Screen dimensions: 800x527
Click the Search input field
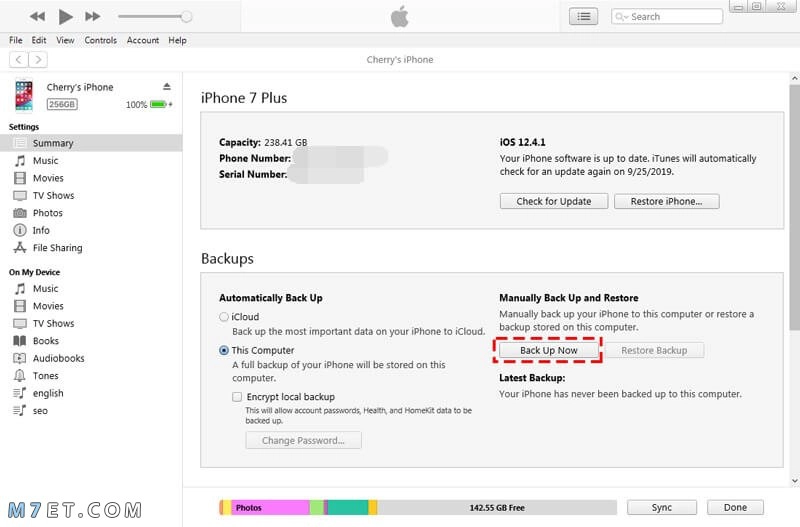click(x=667, y=16)
